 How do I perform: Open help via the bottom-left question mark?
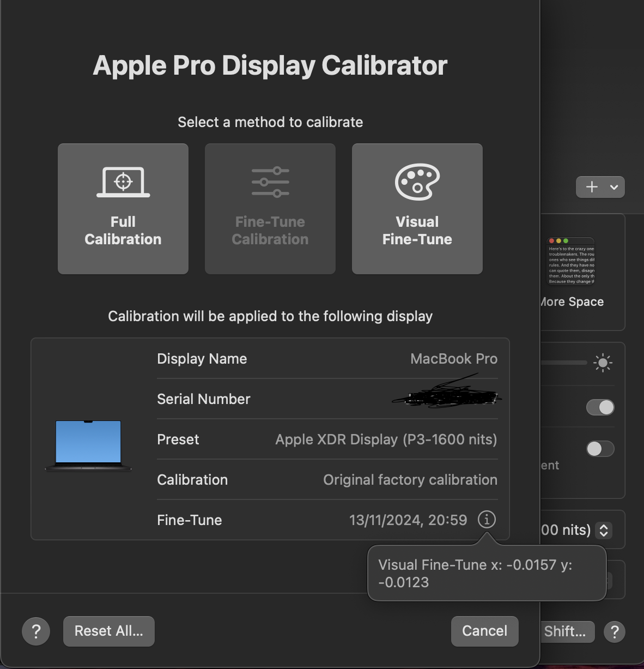pos(36,631)
